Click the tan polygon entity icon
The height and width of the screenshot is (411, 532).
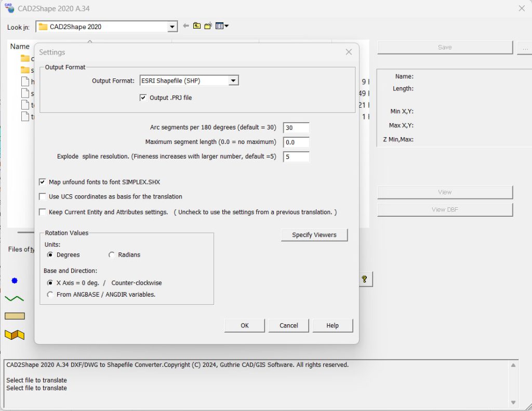point(15,316)
